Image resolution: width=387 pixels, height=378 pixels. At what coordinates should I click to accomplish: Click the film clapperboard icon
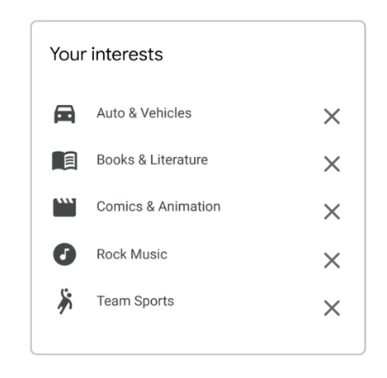[x=65, y=207]
